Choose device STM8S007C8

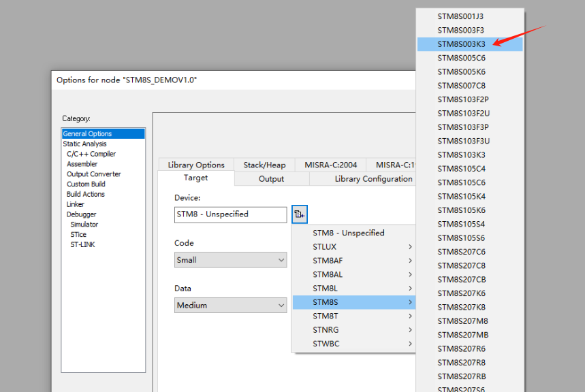(470, 86)
